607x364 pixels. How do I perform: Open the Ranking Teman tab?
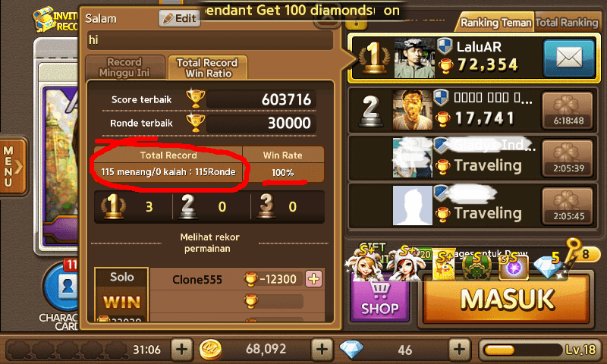pos(495,23)
